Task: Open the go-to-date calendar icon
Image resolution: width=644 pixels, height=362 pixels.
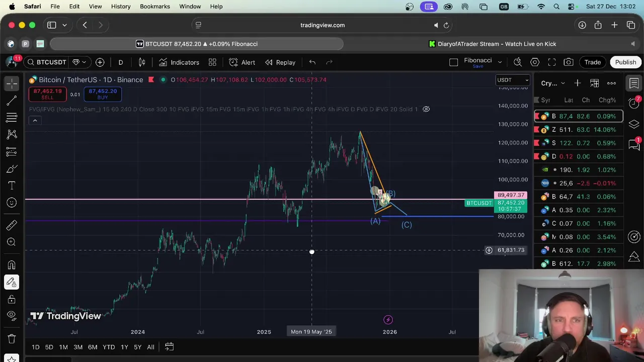Action: tap(169, 347)
